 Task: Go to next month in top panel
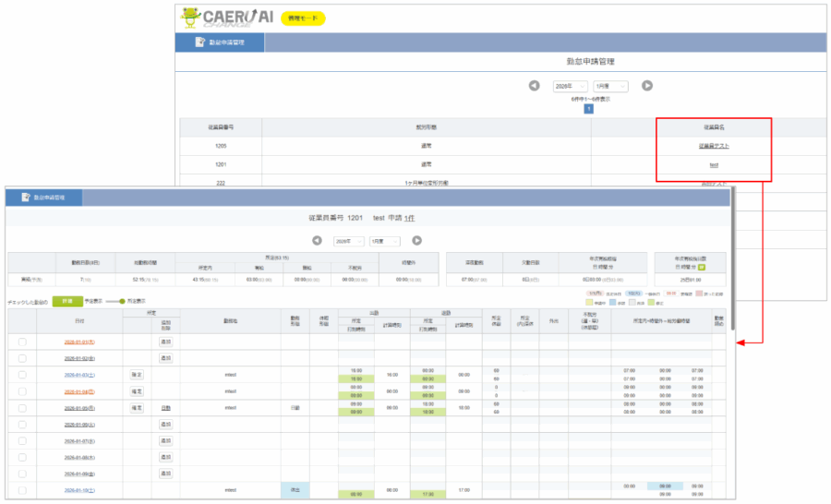(x=647, y=86)
